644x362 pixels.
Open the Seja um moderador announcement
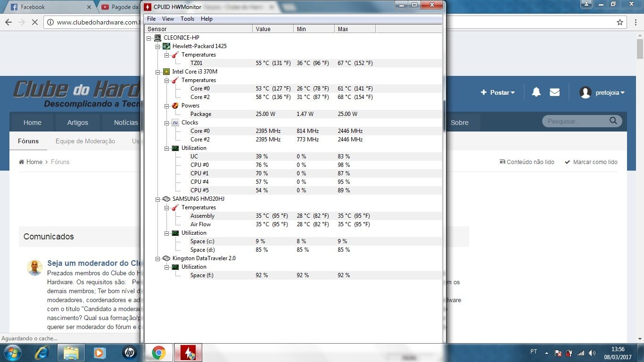tap(93, 263)
